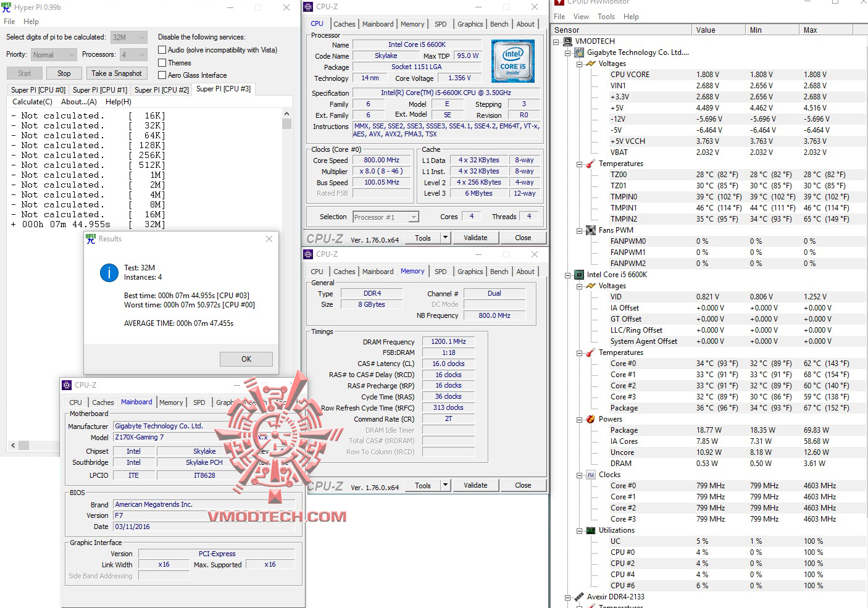The height and width of the screenshot is (608, 868).
Task: Select the VMODTECH computer icon in HWMonitor
Action: [x=568, y=41]
